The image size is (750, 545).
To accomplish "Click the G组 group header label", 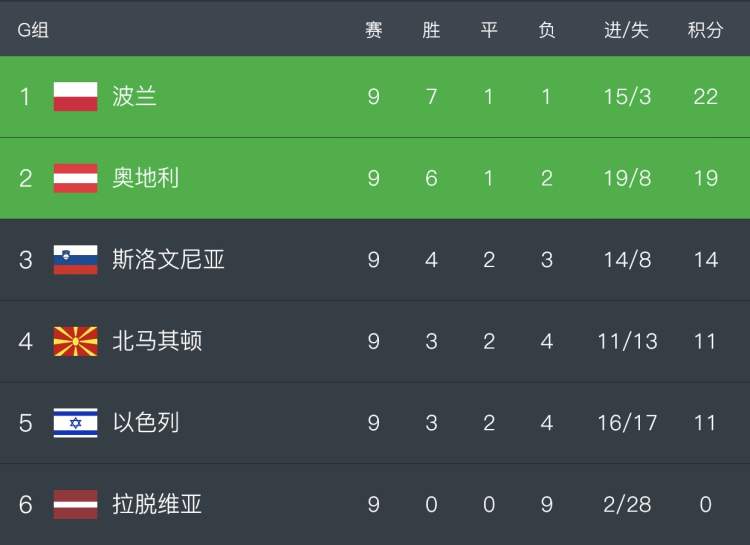I will click(x=33, y=30).
